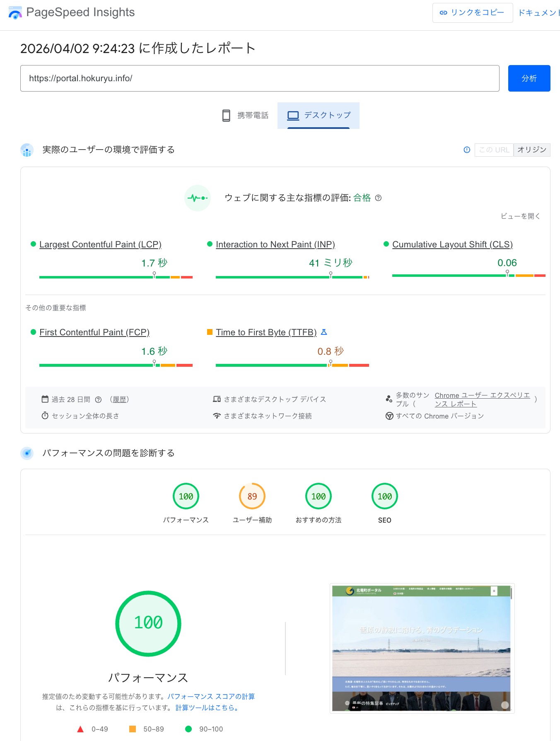Select the デスクトップ tab
Image resolution: width=560 pixels, height=741 pixels.
click(319, 116)
